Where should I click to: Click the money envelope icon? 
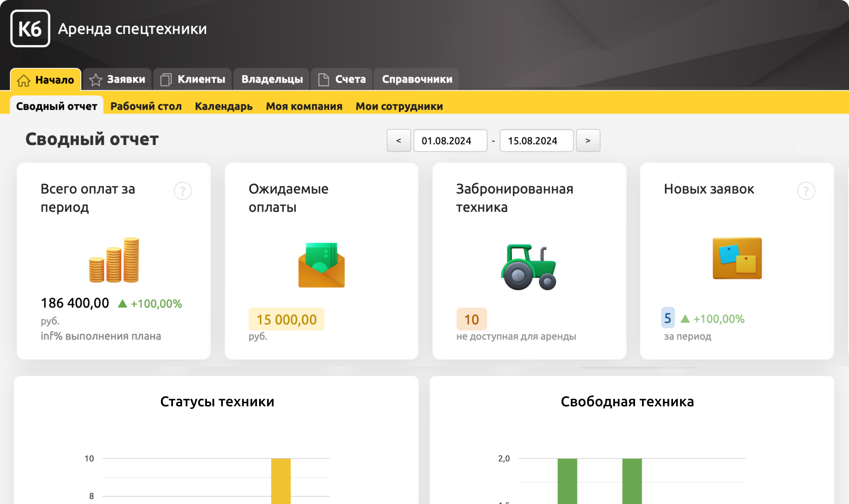tap(321, 265)
